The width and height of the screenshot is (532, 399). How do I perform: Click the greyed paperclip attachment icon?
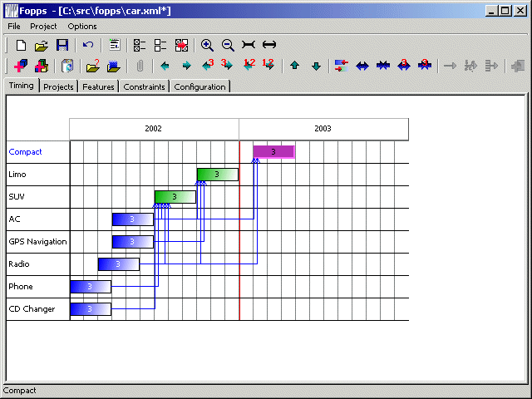click(140, 66)
